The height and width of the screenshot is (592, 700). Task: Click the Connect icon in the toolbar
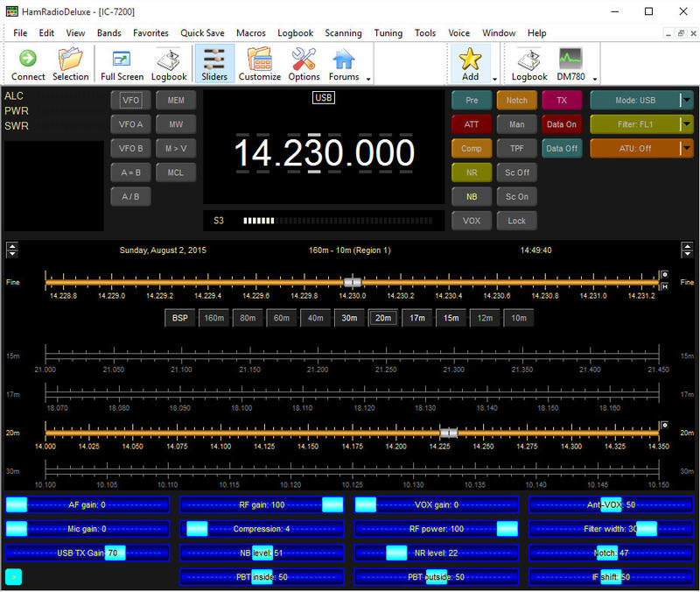27,63
